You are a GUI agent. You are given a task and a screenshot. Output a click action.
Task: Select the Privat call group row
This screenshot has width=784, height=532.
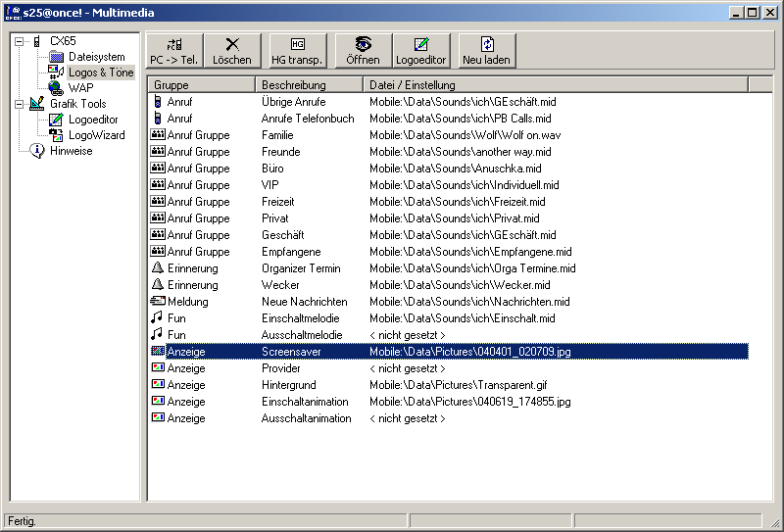click(x=448, y=218)
